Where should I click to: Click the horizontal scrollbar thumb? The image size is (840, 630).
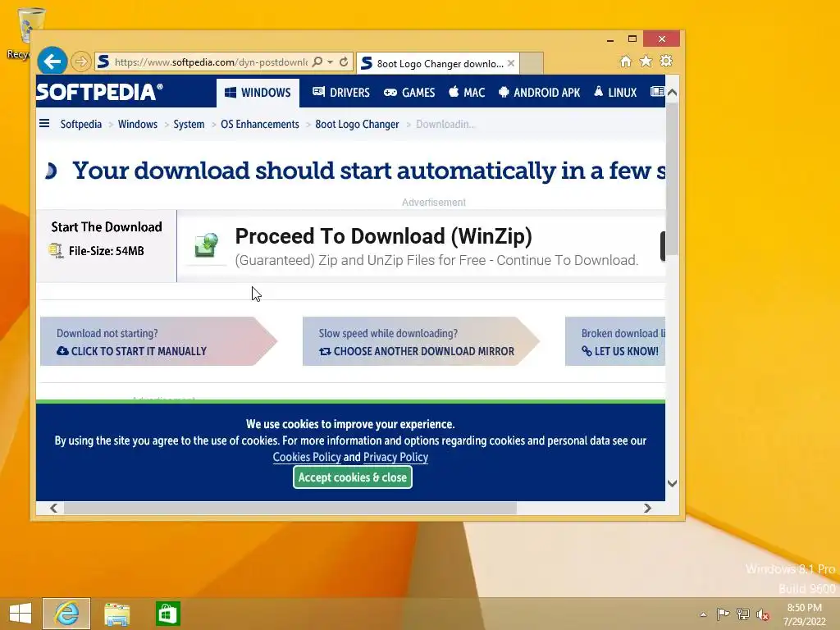[290, 508]
